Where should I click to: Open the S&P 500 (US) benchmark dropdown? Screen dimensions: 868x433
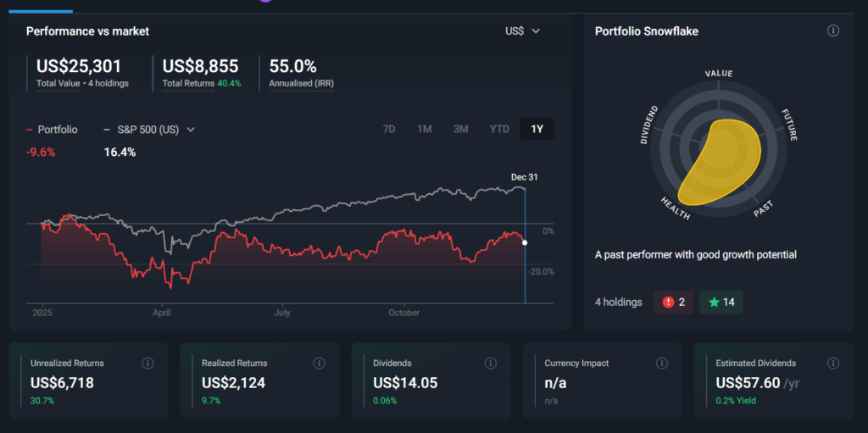pos(149,130)
